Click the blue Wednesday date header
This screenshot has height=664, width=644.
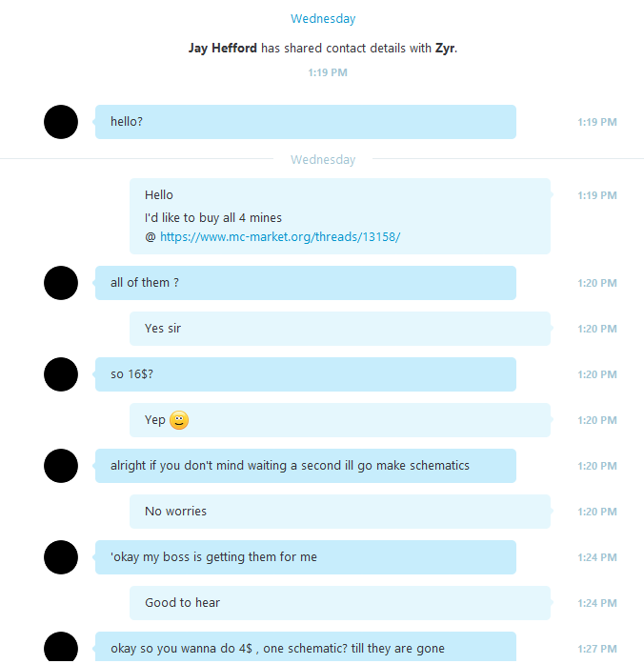tap(323, 19)
